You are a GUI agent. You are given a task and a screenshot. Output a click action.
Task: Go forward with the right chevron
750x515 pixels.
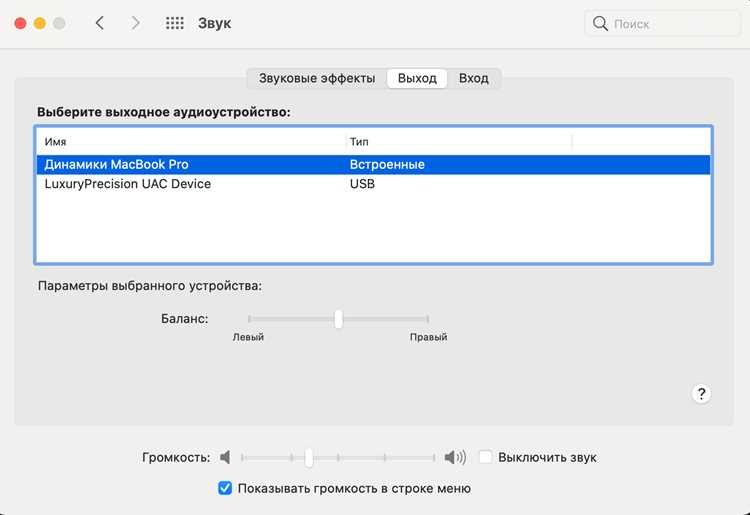click(136, 23)
